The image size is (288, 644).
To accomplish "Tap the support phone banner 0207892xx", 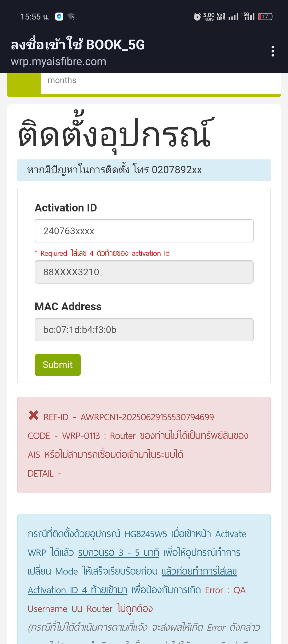I will [144, 170].
